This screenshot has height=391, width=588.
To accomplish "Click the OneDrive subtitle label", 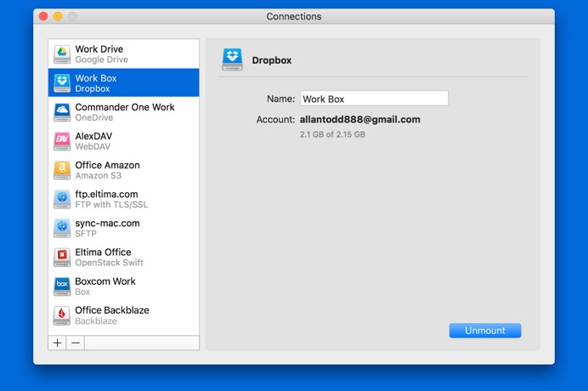I will click(94, 117).
